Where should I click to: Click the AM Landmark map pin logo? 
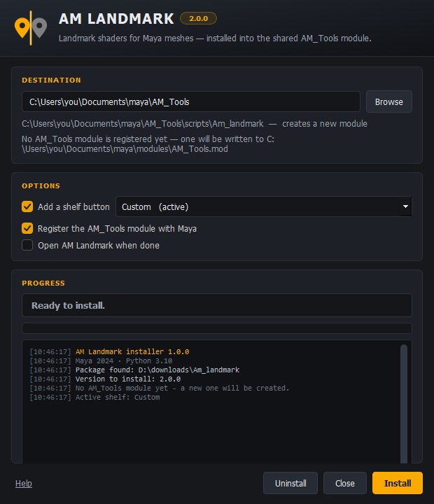pos(31,28)
